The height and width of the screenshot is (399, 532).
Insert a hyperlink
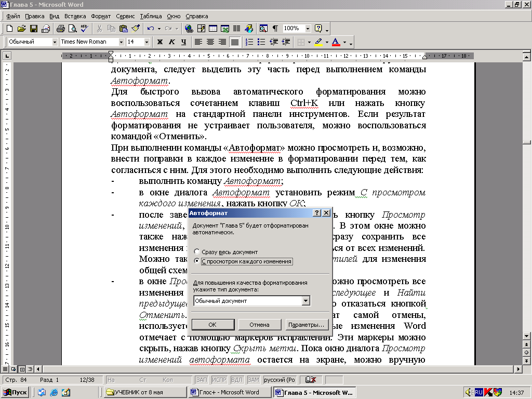pos(189,29)
